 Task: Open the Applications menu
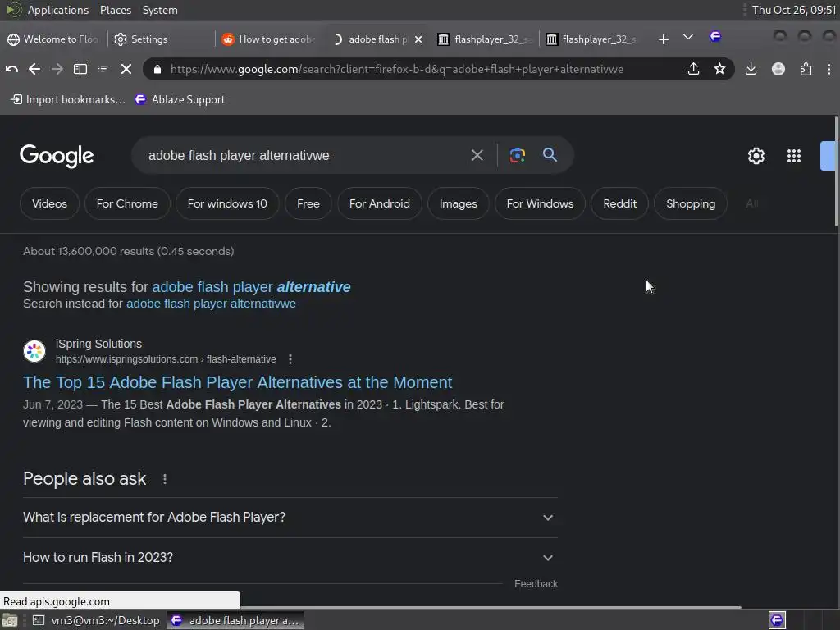[58, 10]
